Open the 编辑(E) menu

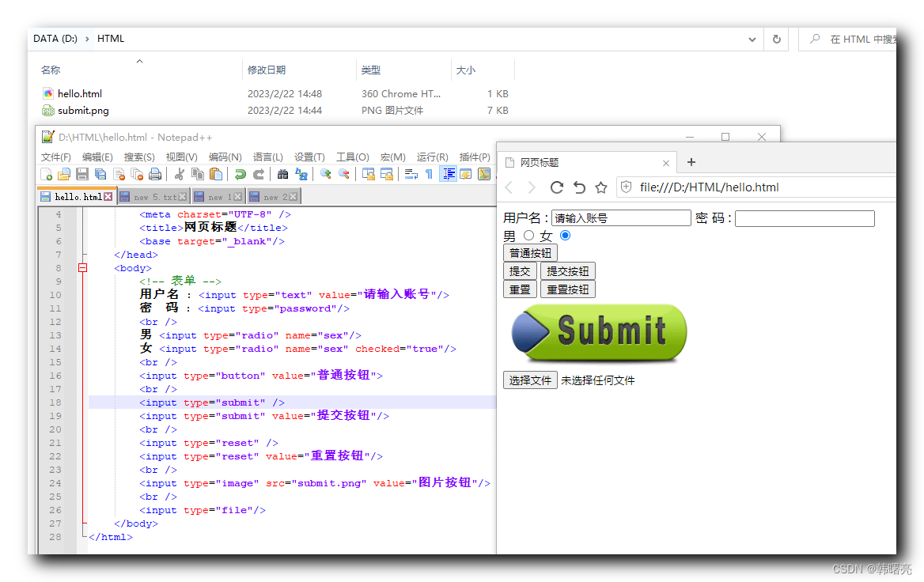click(97, 157)
